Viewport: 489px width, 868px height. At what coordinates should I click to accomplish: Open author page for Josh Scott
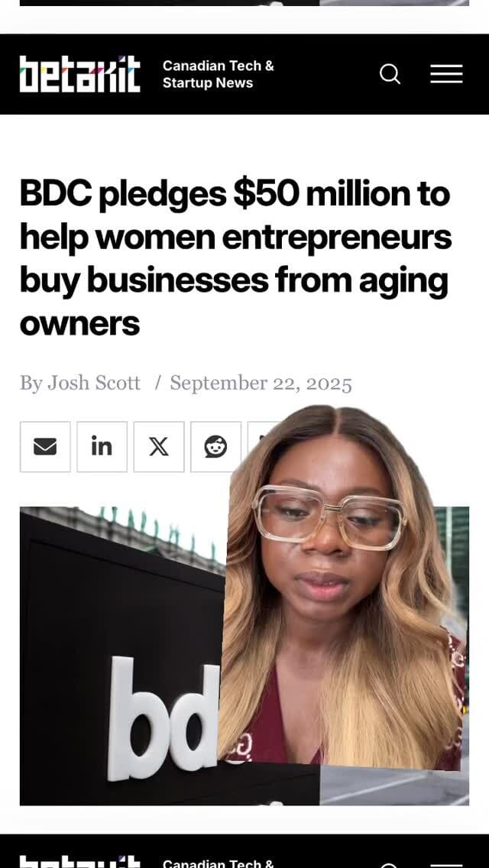pyautogui.click(x=93, y=383)
